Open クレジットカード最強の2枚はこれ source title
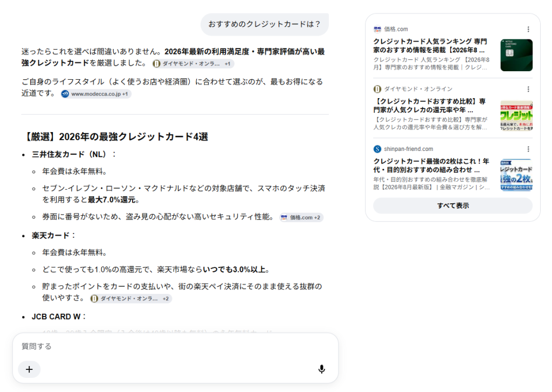Image resolution: width=552 pixels, height=392 pixels. (x=431, y=166)
